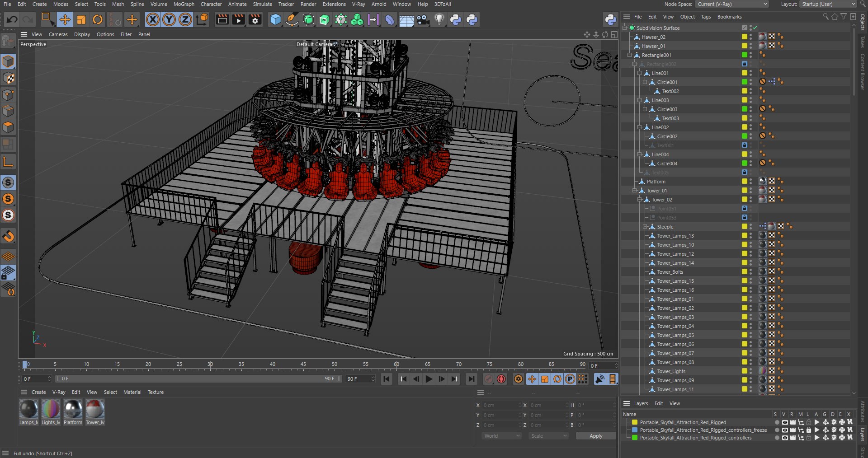Collapse the Line001 tree node

(640, 73)
